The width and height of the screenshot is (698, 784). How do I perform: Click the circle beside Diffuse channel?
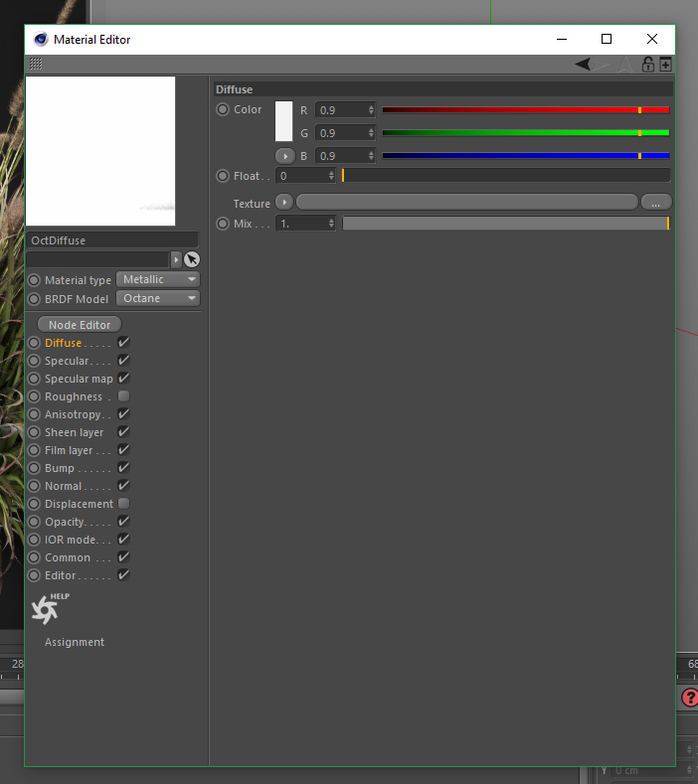34,343
